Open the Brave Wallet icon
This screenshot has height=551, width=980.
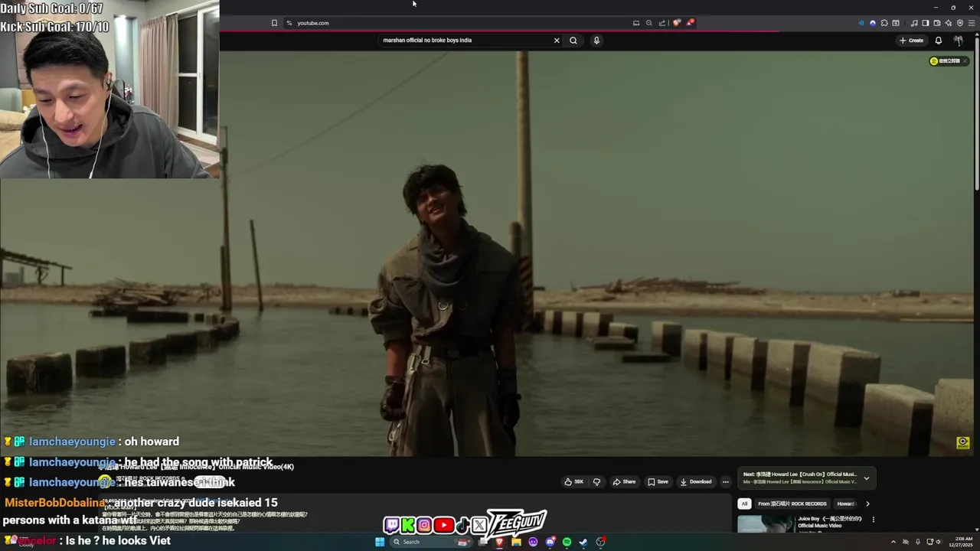click(x=937, y=23)
